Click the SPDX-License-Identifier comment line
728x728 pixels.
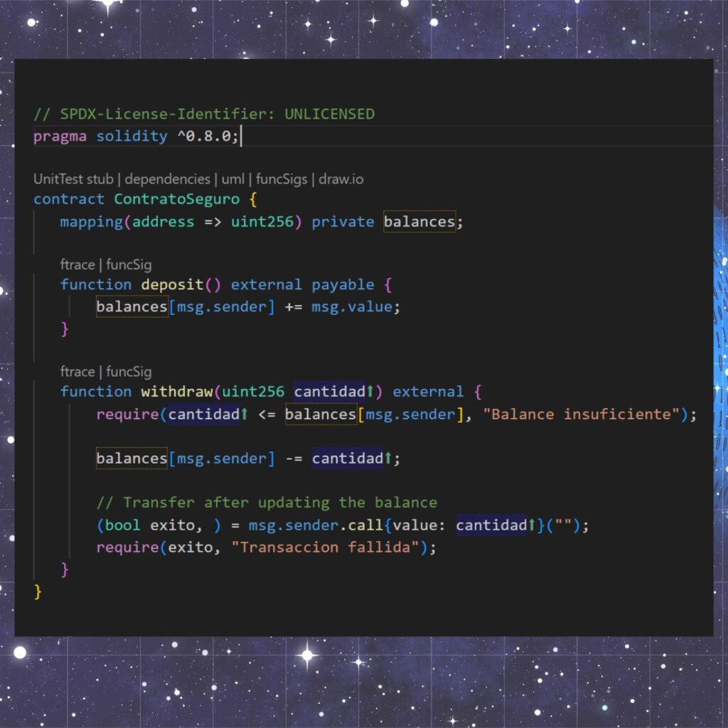click(203, 114)
